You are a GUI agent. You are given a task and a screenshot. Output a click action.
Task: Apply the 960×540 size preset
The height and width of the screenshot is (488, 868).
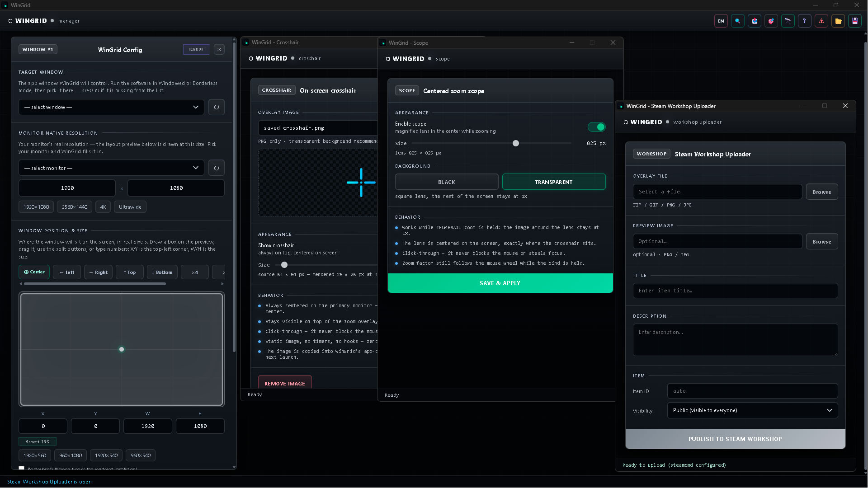pyautogui.click(x=141, y=455)
